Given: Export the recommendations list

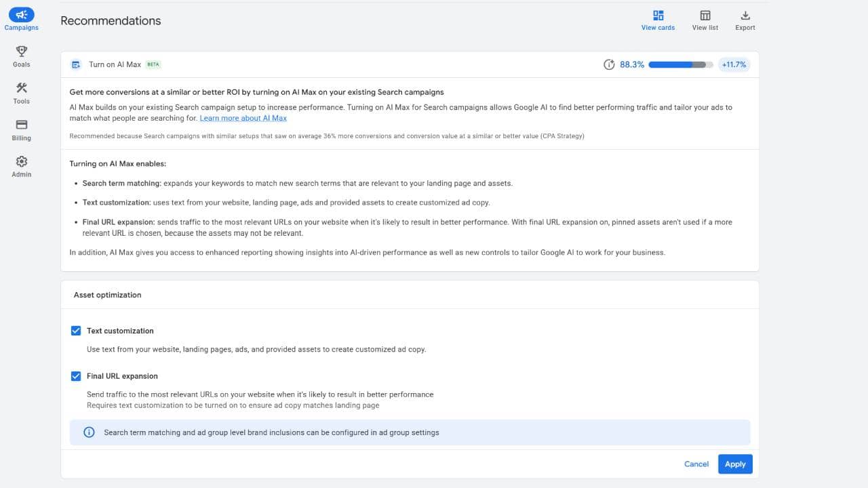Looking at the screenshot, I should [745, 19].
